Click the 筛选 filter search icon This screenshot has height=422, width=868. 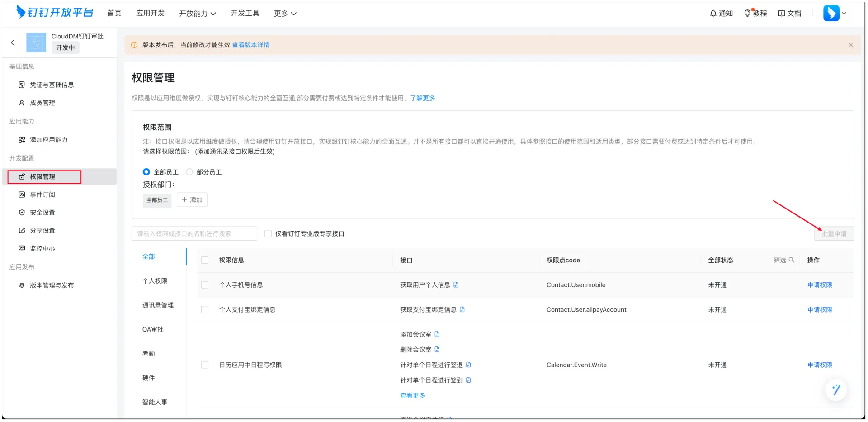pyautogui.click(x=791, y=260)
